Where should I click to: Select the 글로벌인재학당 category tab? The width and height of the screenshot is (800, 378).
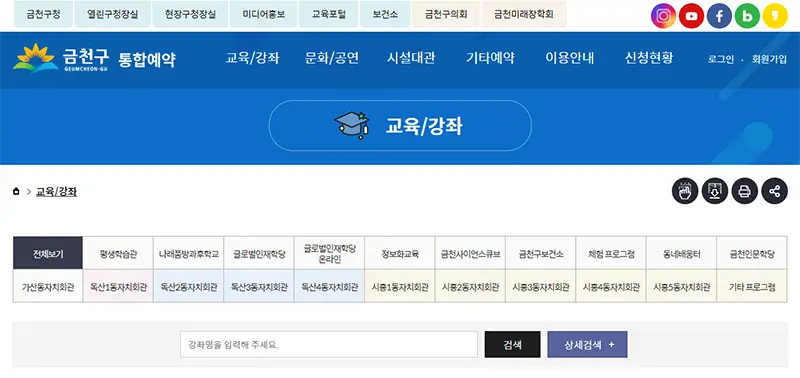point(259,253)
